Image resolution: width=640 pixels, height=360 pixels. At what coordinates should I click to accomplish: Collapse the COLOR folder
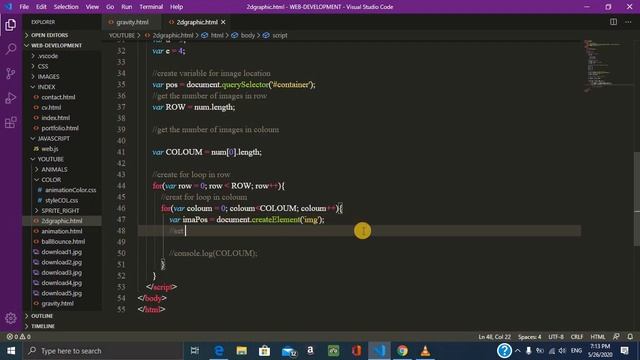coord(62,180)
